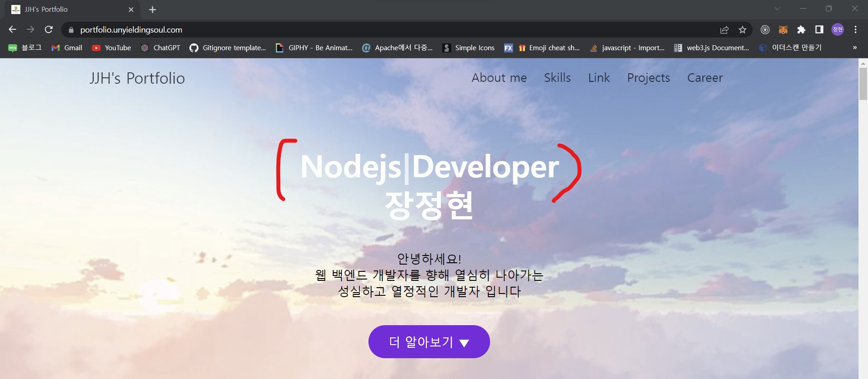Open the YouTube bookmark
This screenshot has height=379, width=868.
tap(112, 47)
